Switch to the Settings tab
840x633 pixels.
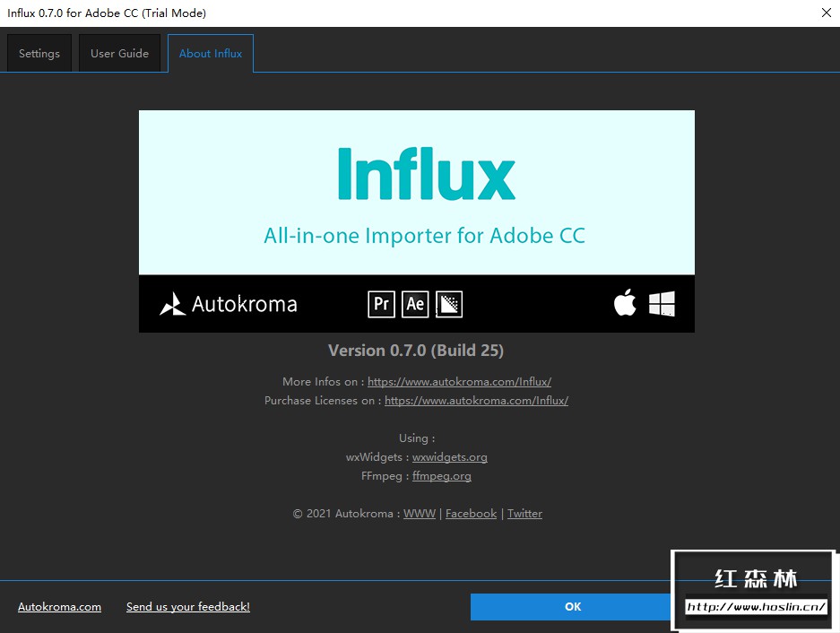39,53
